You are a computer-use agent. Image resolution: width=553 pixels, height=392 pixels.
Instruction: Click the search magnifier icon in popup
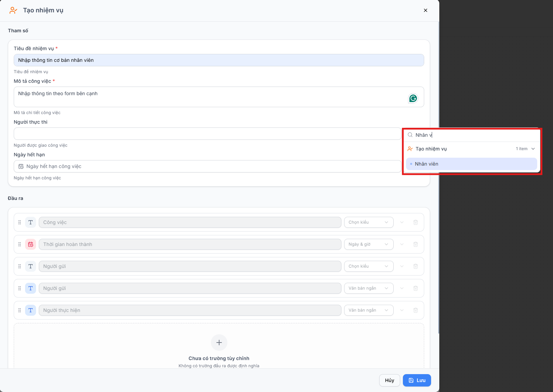click(410, 135)
